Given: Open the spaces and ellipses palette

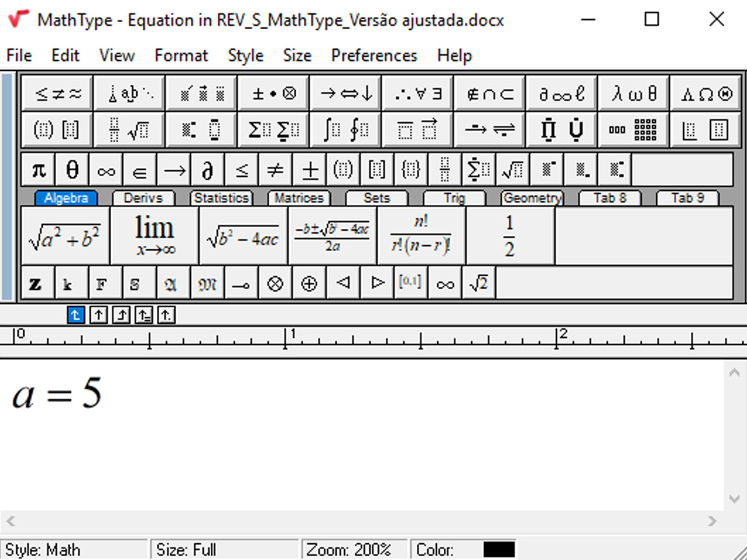Looking at the screenshot, I should pos(129,93).
